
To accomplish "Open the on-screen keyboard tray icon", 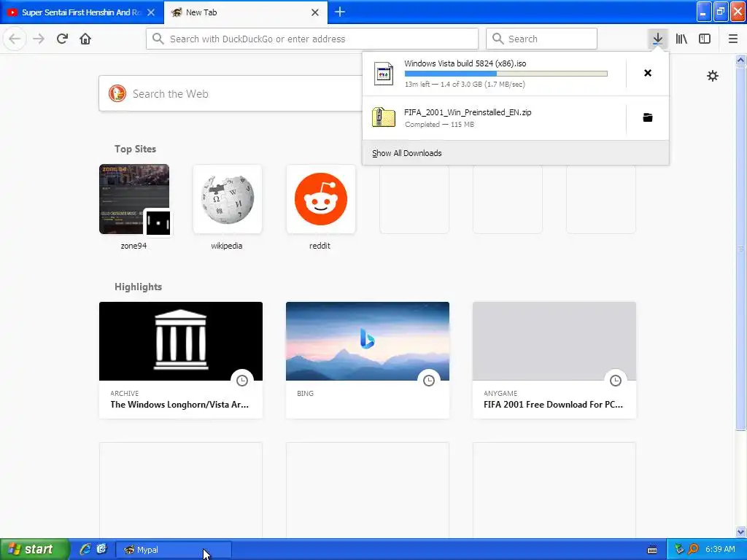I will 652,550.
